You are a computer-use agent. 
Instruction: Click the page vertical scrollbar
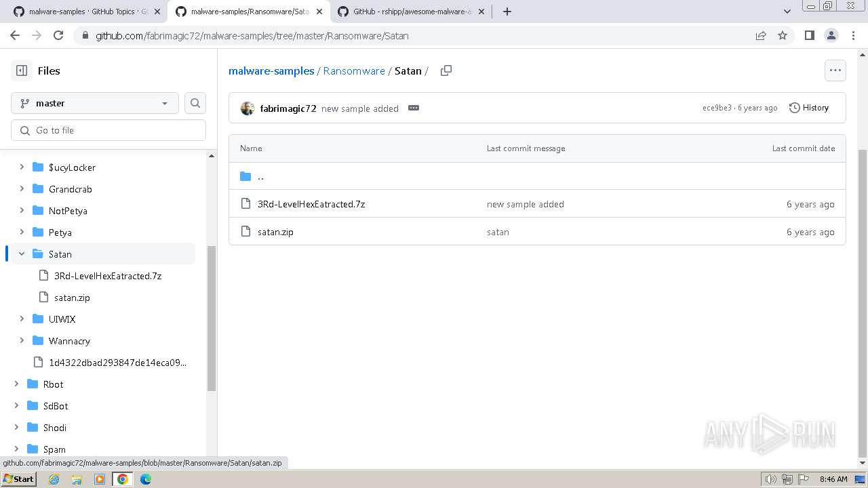[x=863, y=303]
